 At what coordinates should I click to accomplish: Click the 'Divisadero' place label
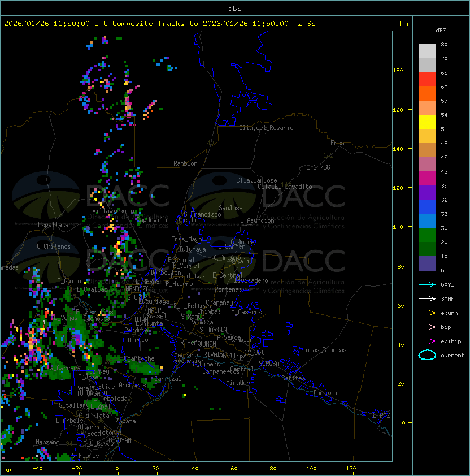point(251,280)
